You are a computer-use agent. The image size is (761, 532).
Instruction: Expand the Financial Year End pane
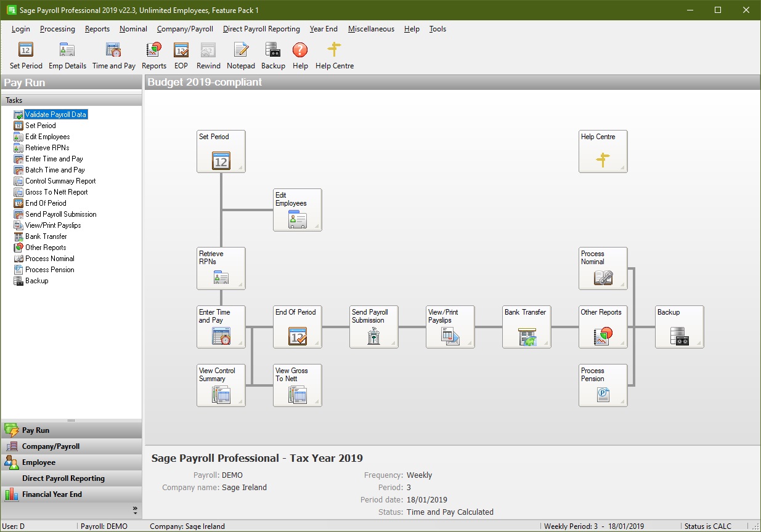[x=52, y=494]
